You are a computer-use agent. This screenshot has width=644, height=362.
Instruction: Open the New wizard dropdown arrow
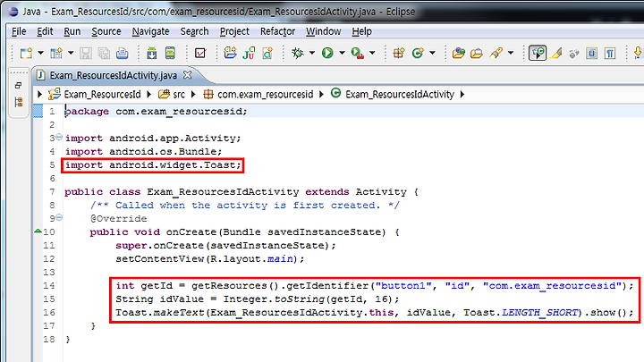pyautogui.click(x=40, y=53)
